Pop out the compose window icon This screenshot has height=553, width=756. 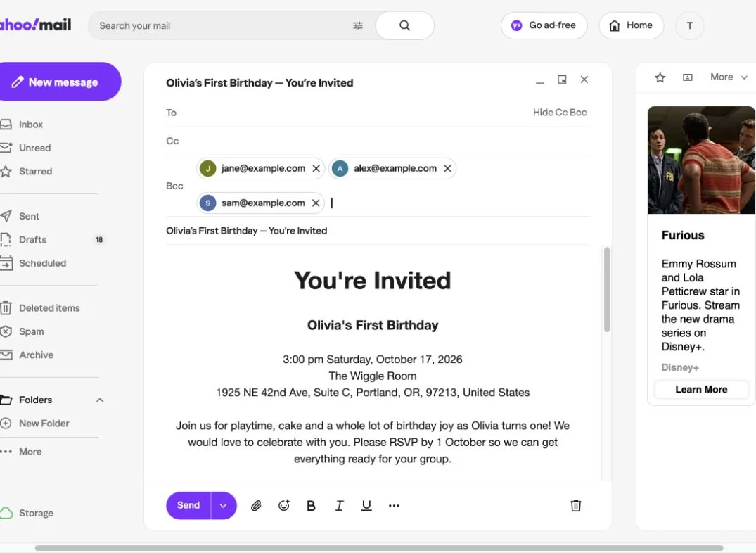562,80
